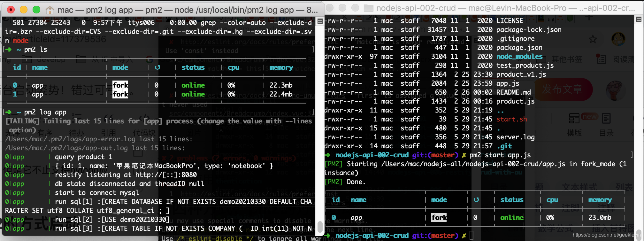Click 'online' status in right pm2 table
644x241 pixels.
click(512, 218)
